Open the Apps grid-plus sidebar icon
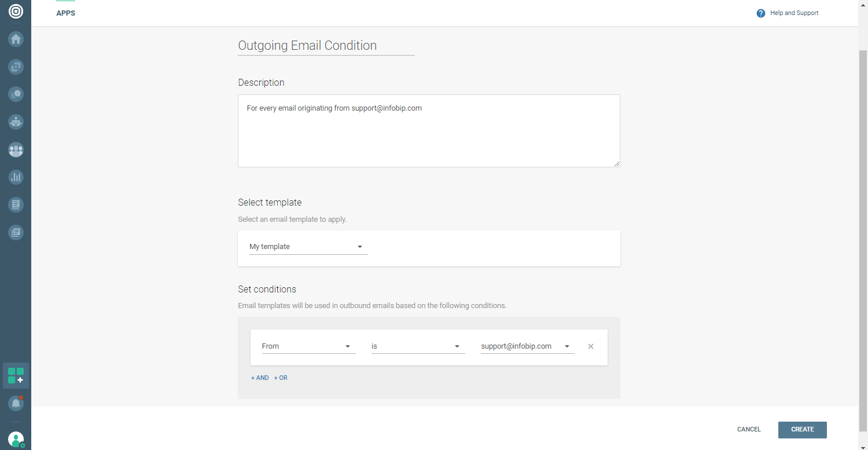Viewport: 868px width, 450px height. pos(16,376)
